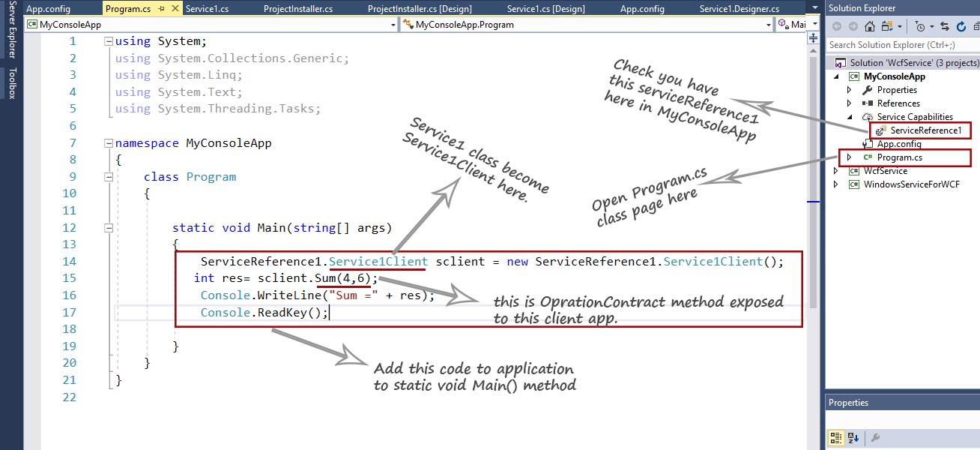Select App.config in Solution Explorer
980x450 pixels.
(x=899, y=144)
